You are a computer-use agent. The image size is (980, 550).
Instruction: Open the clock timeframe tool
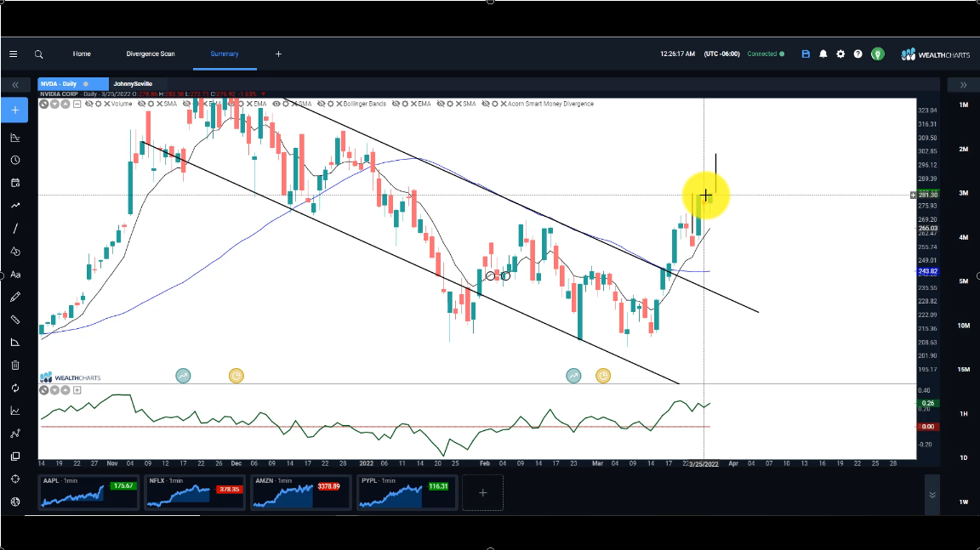coord(15,161)
